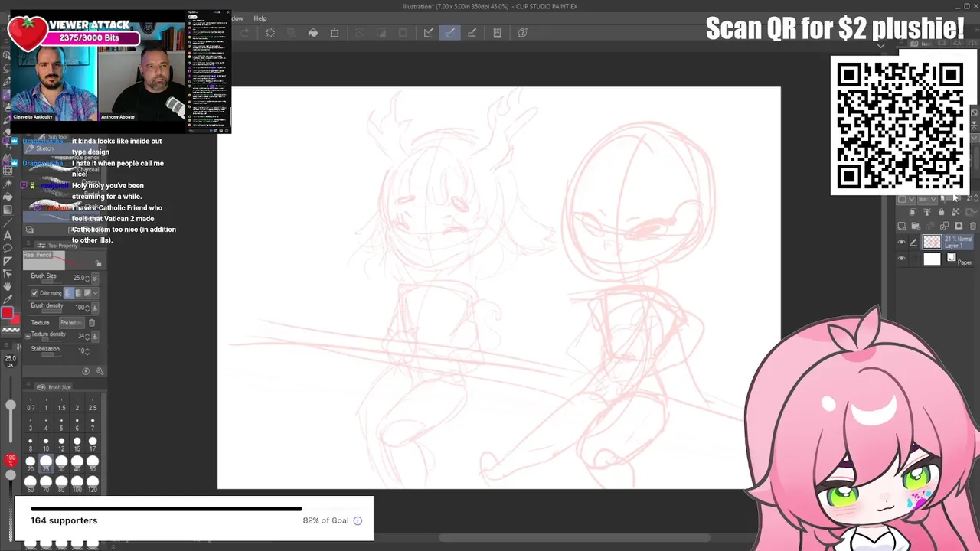
Task: Open the Help menu
Action: [260, 18]
